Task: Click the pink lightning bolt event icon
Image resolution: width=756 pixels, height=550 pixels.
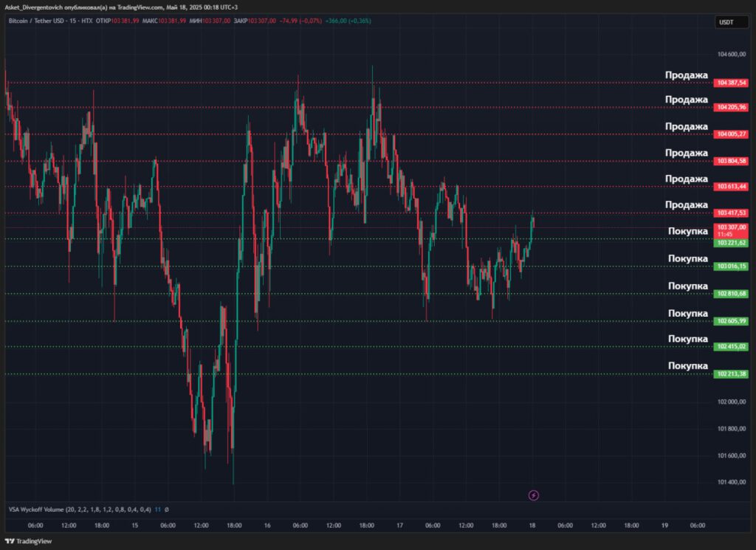Action: [x=535, y=495]
